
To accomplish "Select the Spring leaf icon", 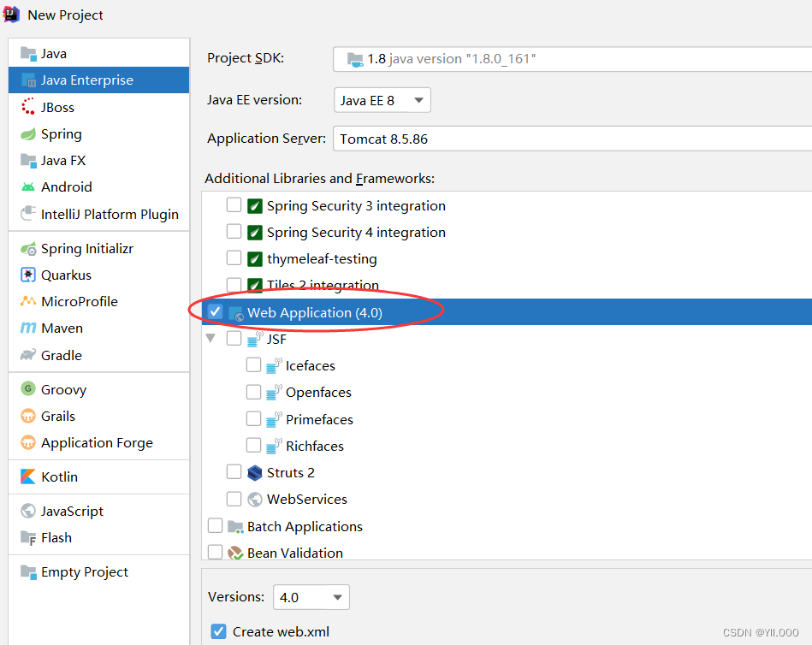I will 28,134.
